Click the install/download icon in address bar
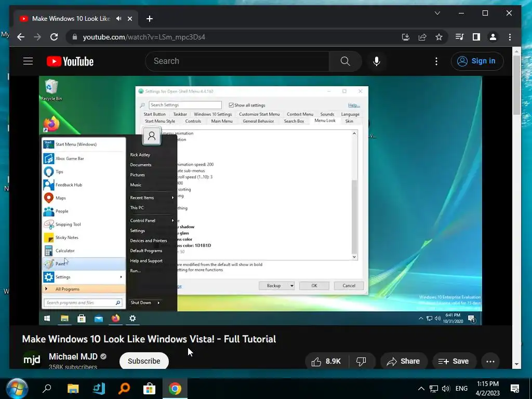Screen dimensions: 532x399 (x=405, y=37)
